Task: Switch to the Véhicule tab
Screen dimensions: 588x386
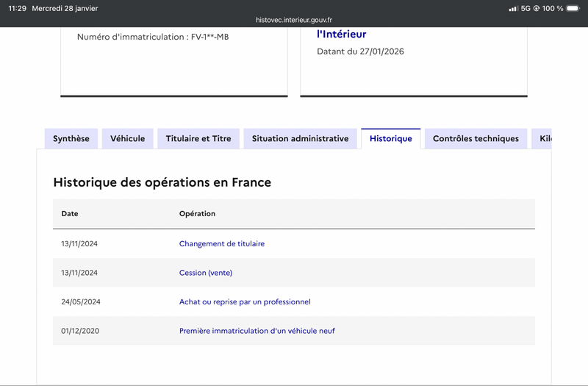Action: [127, 139]
